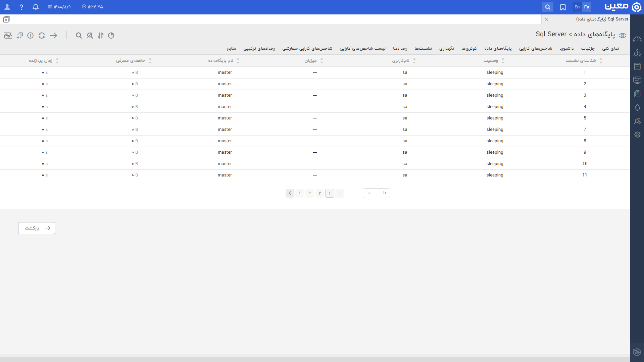This screenshot has width=644, height=362.
Task: Click the logo icon at sidebar bottom
Action: tap(637, 352)
